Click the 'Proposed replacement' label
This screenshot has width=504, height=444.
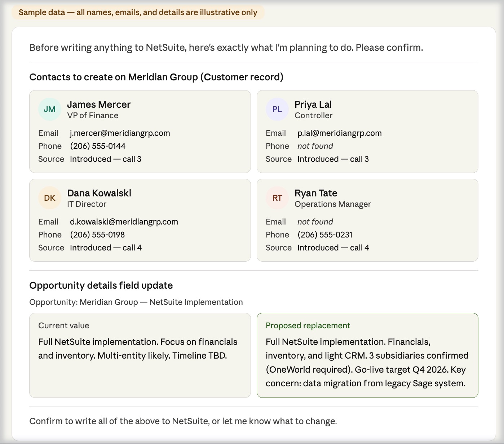[308, 325]
